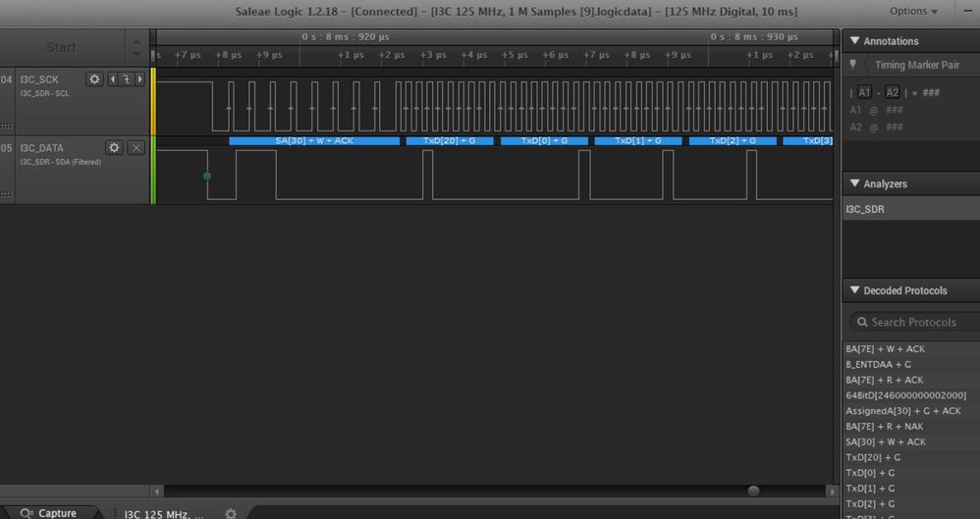The height and width of the screenshot is (519, 980).
Task: Open I3C_SCK channel settings gear
Action: coord(94,79)
